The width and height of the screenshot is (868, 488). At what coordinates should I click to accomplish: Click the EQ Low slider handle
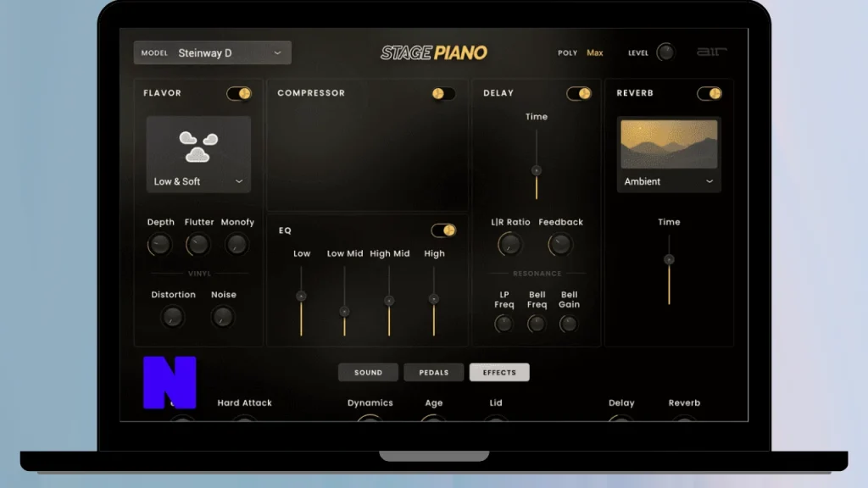tap(301, 296)
